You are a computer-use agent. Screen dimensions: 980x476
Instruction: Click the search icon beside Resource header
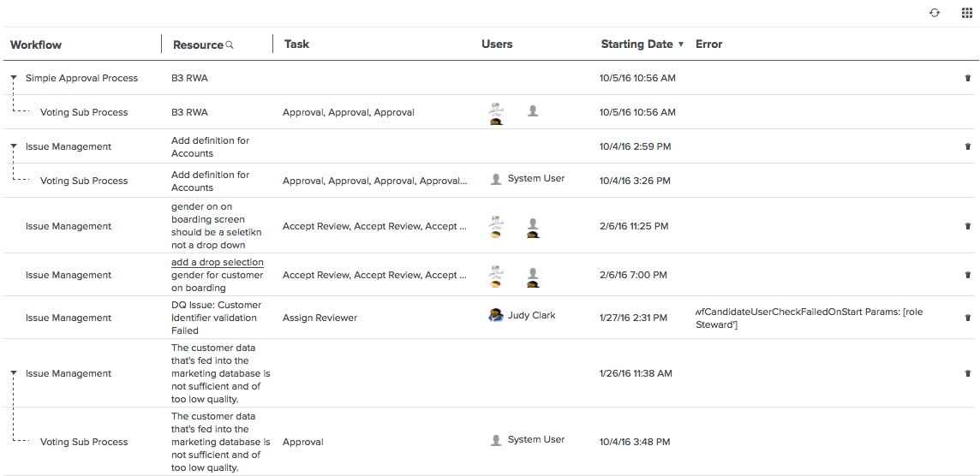[230, 45]
